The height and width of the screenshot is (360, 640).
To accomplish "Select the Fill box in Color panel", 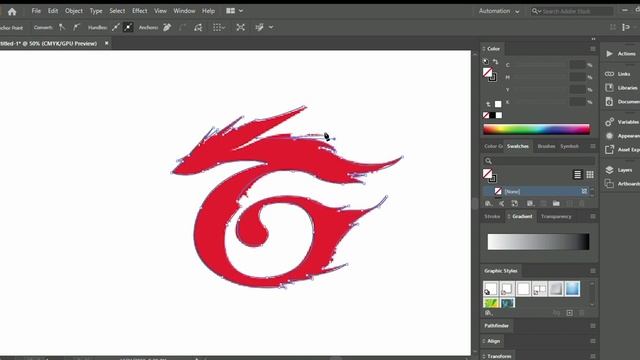I will [487, 73].
